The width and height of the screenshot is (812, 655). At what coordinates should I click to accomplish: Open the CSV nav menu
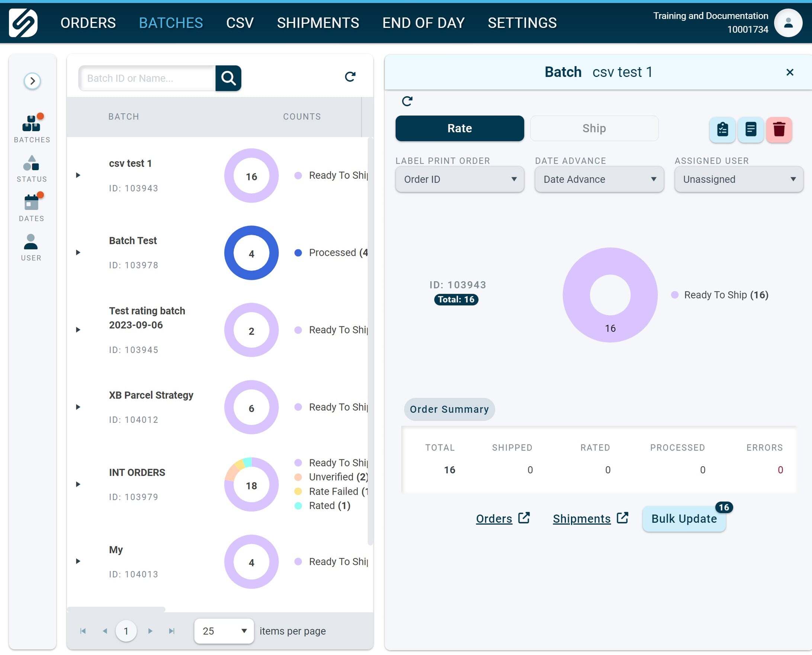[x=240, y=23]
